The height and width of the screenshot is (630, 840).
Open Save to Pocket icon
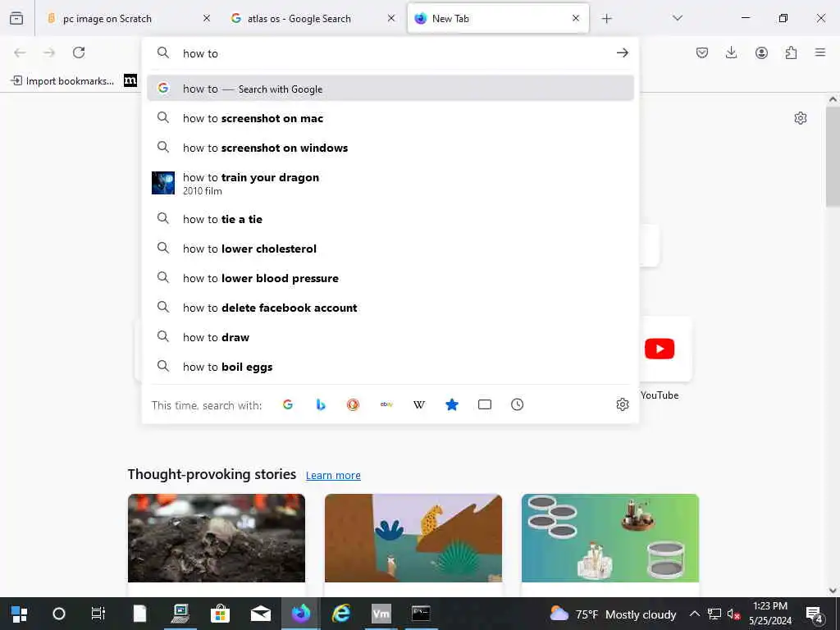click(x=702, y=52)
